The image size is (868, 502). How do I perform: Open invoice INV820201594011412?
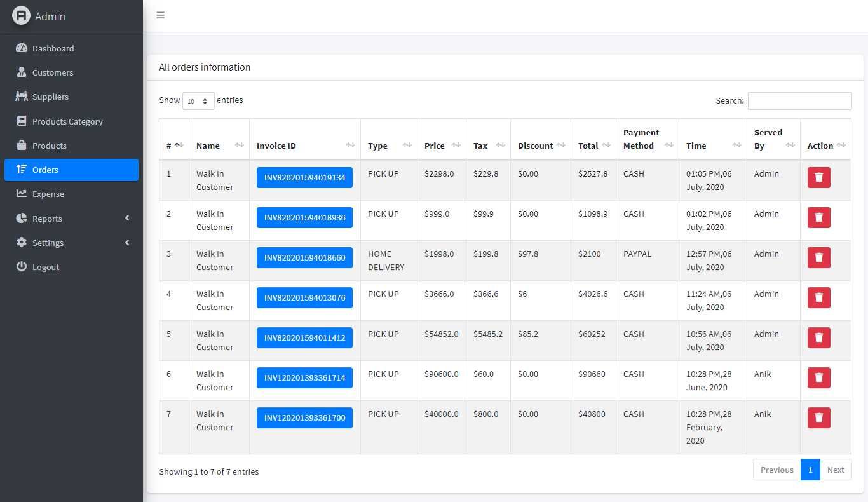(304, 337)
